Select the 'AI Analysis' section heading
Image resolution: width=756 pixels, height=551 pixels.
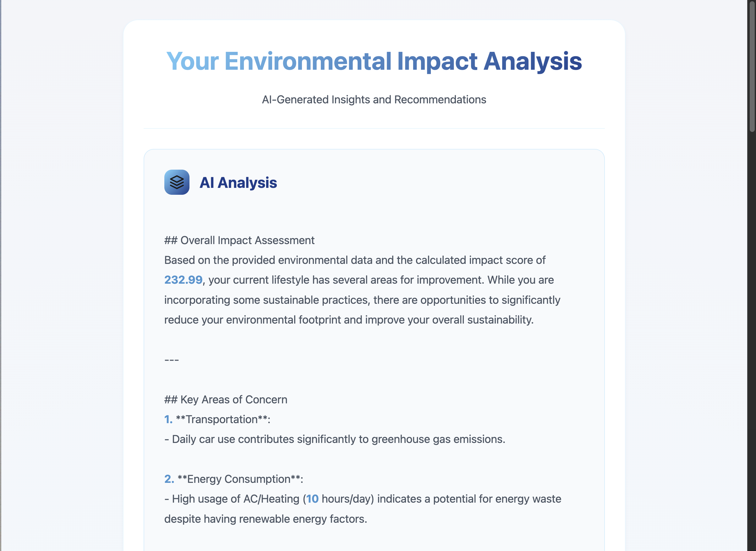coord(238,183)
